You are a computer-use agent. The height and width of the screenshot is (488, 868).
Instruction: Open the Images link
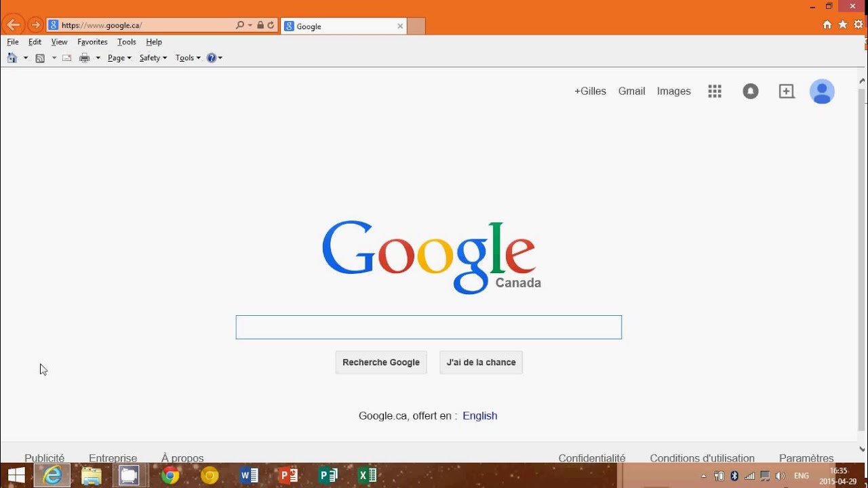point(674,91)
